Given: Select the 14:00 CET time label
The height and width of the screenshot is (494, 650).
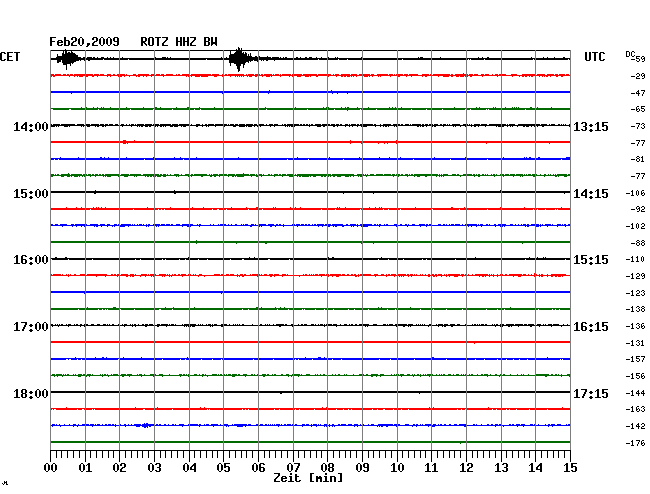Looking at the screenshot, I should pyautogui.click(x=31, y=126).
